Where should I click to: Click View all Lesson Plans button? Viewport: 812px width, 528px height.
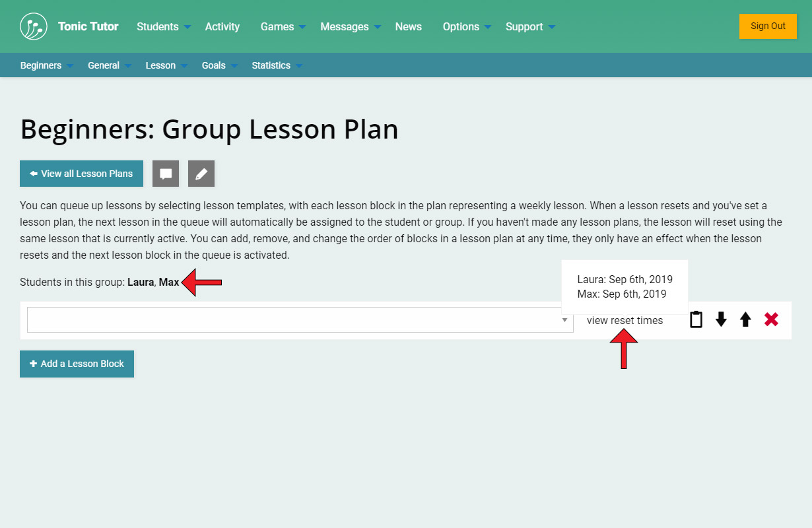pos(81,174)
